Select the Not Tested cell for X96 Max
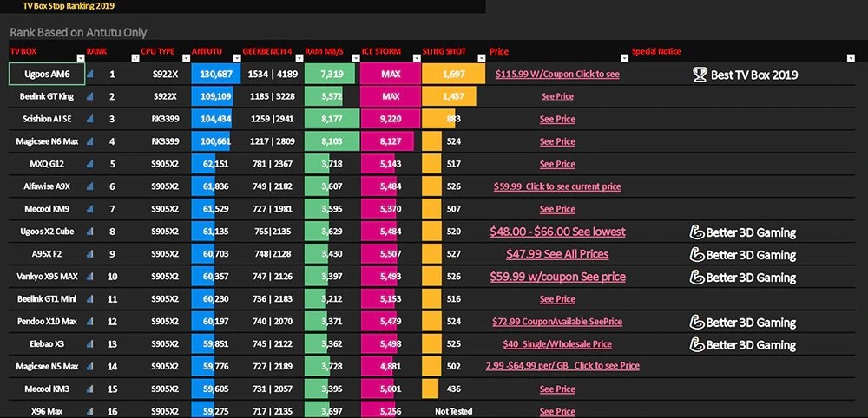868x418 pixels. (x=453, y=412)
